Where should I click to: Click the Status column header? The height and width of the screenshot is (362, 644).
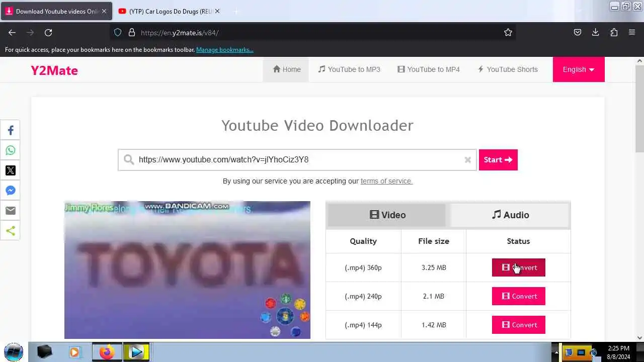(x=518, y=241)
